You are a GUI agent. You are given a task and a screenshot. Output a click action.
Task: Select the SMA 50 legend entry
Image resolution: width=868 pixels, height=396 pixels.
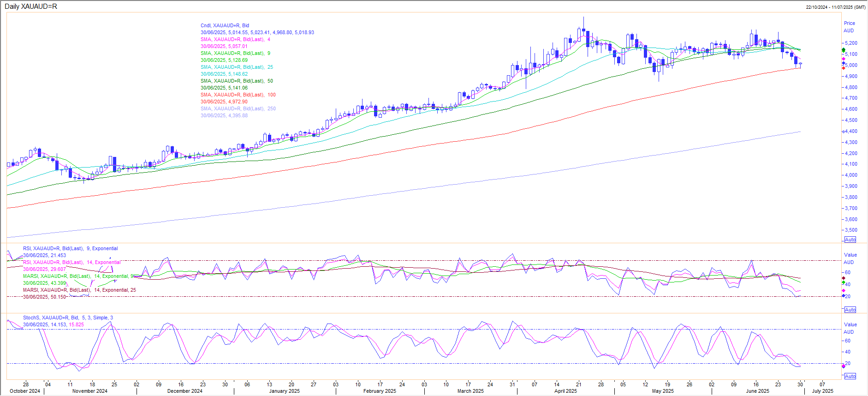pyautogui.click(x=237, y=81)
